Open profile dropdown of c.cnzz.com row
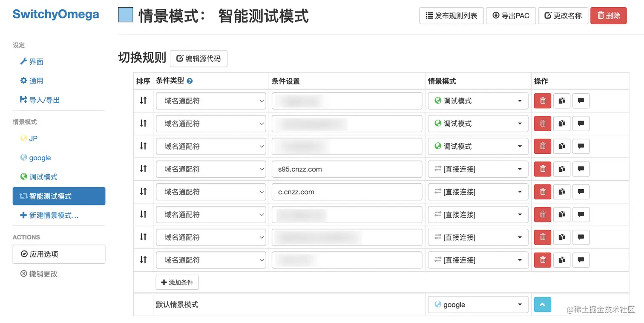The height and width of the screenshot is (323, 644). coord(478,192)
